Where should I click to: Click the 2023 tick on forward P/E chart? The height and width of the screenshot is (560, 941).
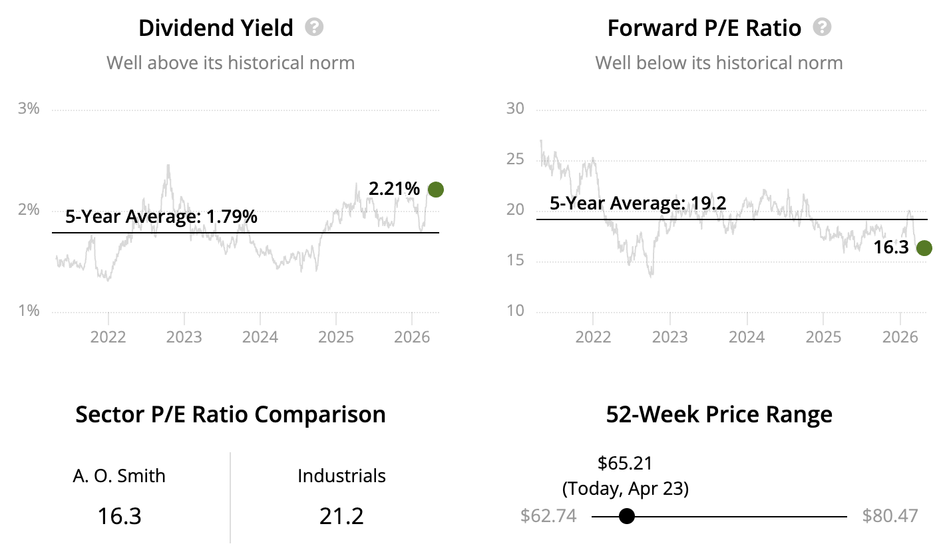pyautogui.click(x=669, y=337)
